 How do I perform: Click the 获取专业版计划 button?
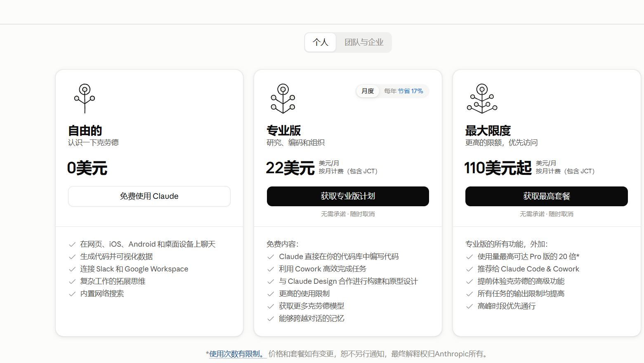[x=348, y=196]
